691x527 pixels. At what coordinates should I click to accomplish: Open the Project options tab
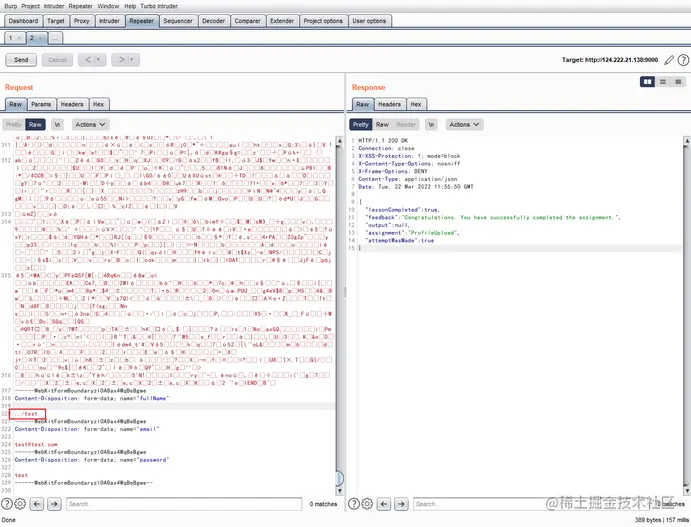[323, 21]
